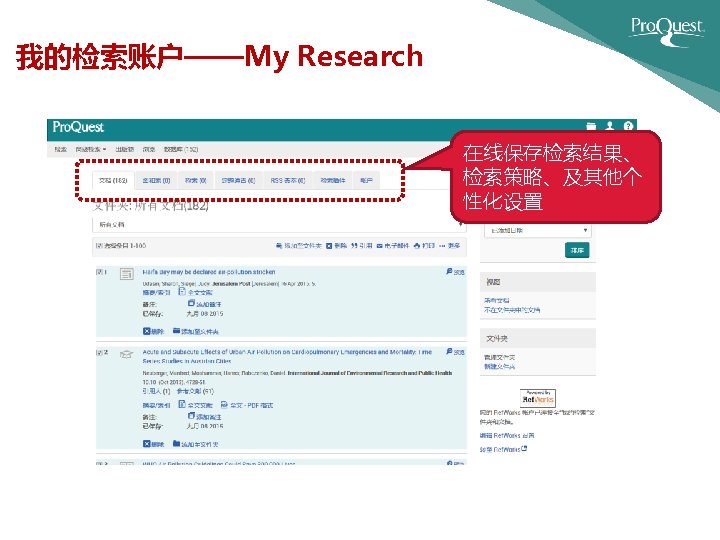The width and height of the screenshot is (720, 540).
Task: Click the add note icon in result 2
Action: click(191, 416)
